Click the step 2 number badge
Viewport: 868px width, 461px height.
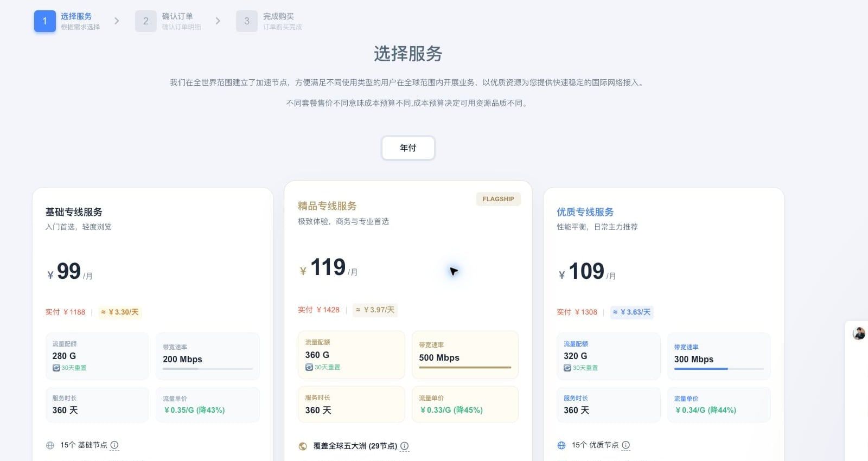(145, 21)
